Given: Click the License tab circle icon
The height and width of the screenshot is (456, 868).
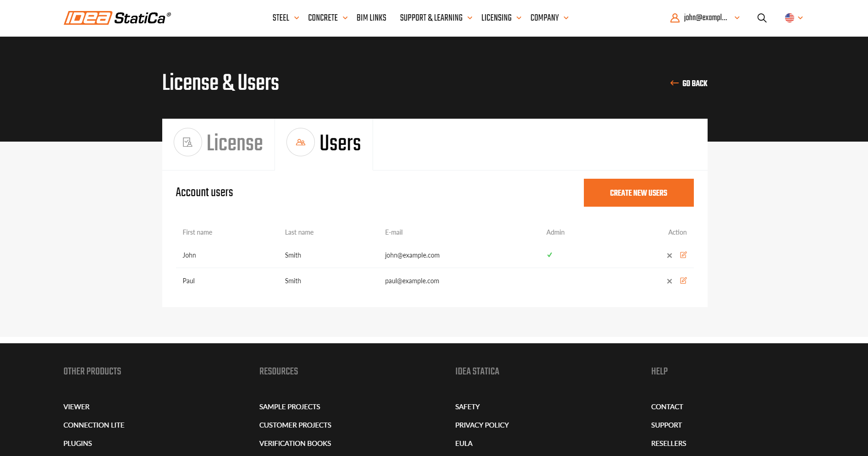Looking at the screenshot, I should (x=187, y=143).
